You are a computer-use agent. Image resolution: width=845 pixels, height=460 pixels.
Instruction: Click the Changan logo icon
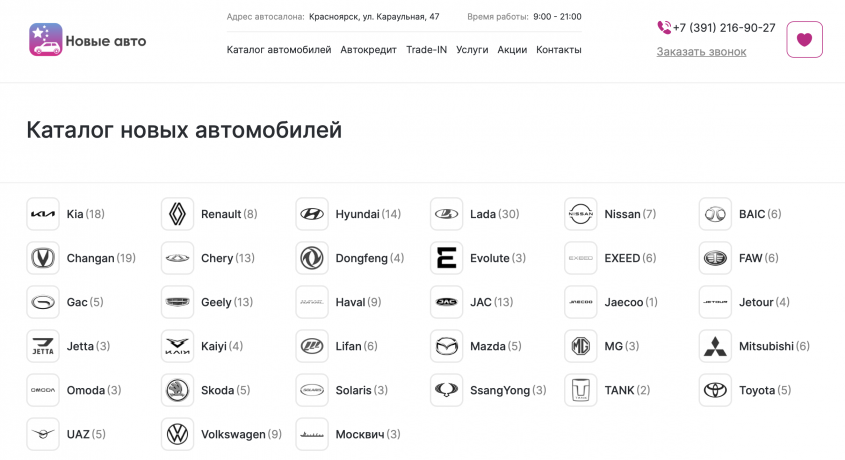coord(43,258)
